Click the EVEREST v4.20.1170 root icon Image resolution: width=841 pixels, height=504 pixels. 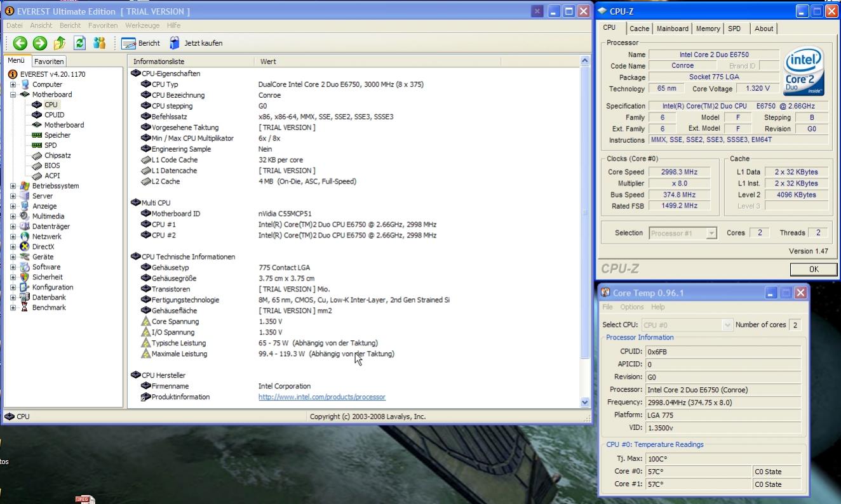(13, 74)
